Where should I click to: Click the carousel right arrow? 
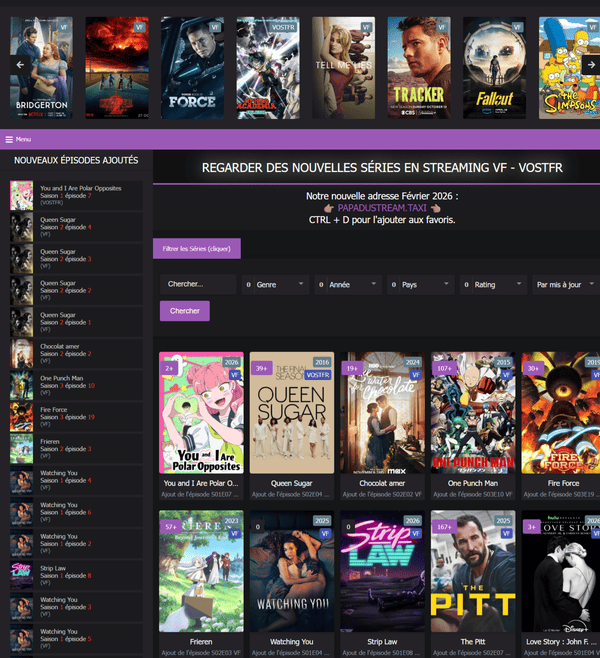582,65
